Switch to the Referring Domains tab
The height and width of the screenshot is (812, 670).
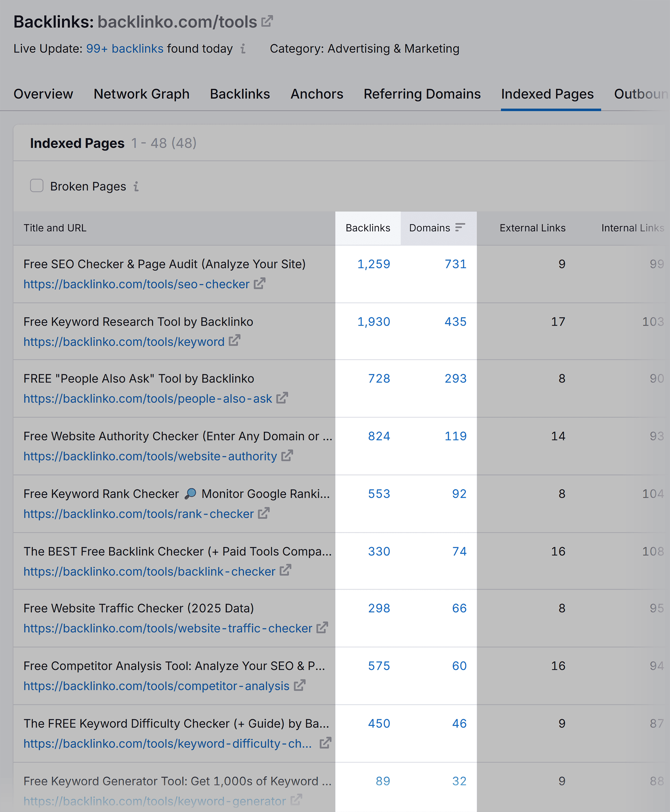[x=422, y=94]
